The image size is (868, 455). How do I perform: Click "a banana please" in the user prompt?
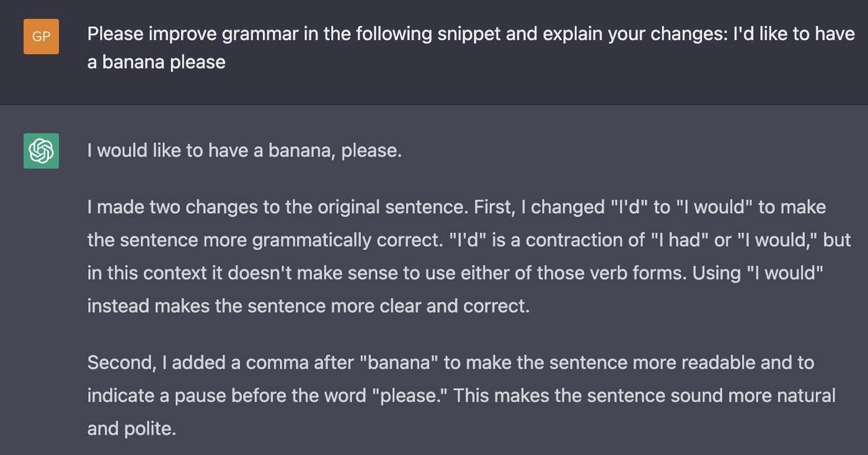(156, 62)
